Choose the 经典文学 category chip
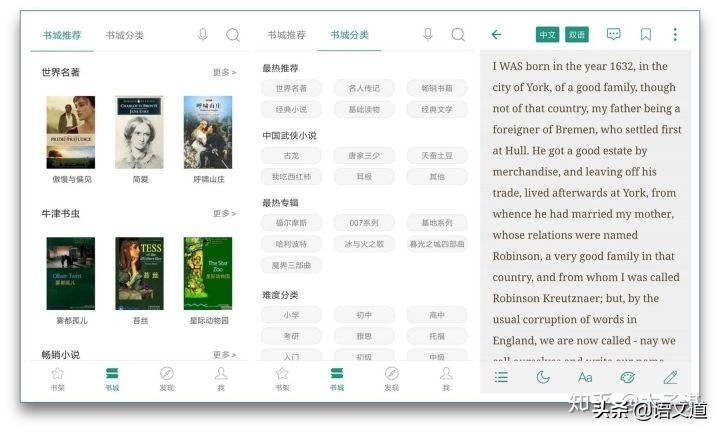 (x=437, y=109)
